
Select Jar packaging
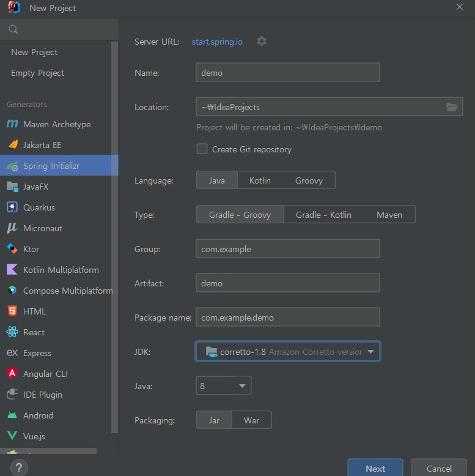(214, 420)
